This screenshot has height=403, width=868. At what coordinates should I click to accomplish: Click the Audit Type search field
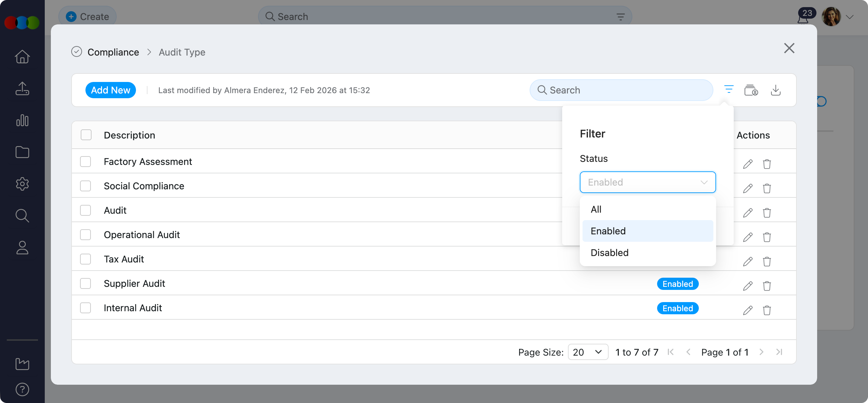click(x=621, y=90)
